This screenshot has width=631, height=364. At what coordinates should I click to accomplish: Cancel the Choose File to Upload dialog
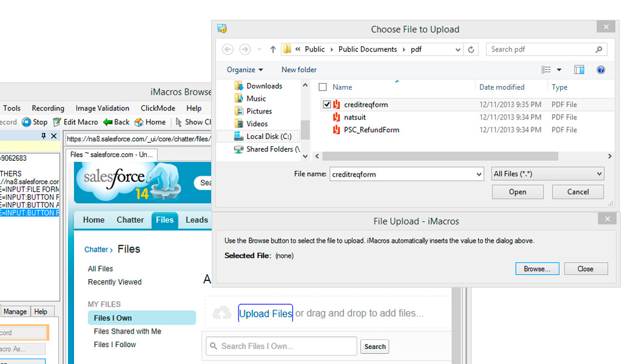[578, 192]
